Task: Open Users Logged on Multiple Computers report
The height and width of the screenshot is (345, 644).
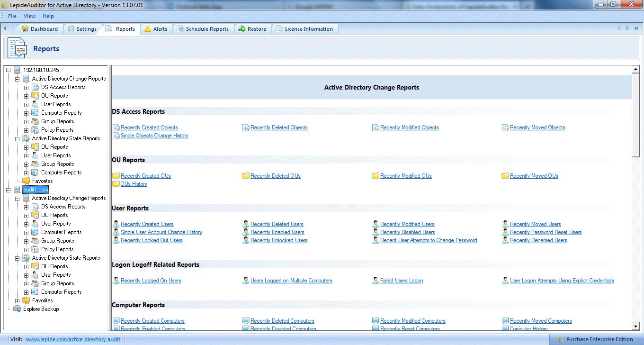Action: 291,281
